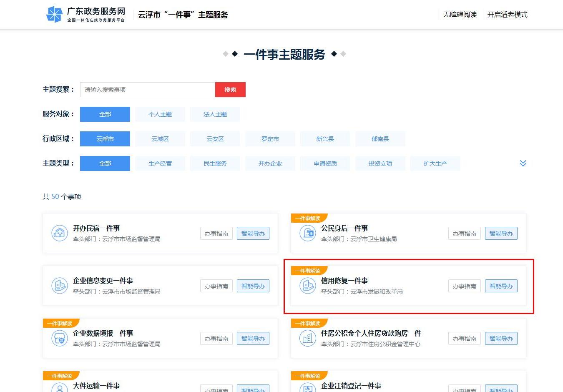The image size is (563, 392).
Task: Click the circular icon beside 信用修复一件事
Action: 308,286
